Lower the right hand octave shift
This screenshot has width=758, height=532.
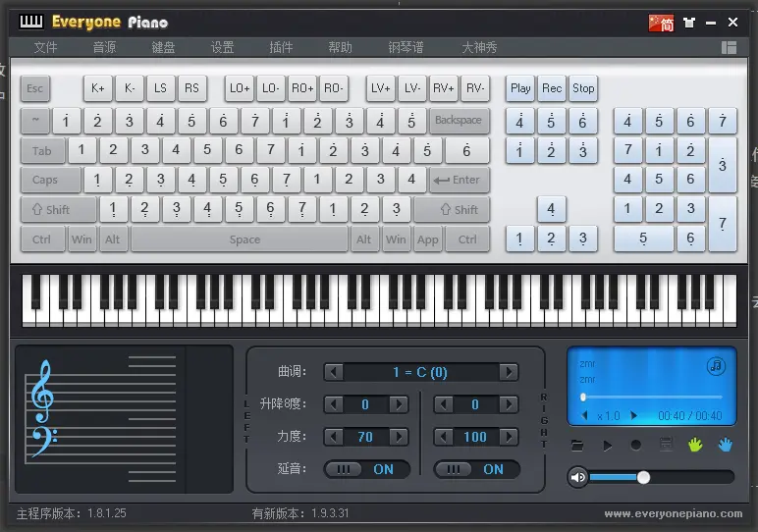443,404
